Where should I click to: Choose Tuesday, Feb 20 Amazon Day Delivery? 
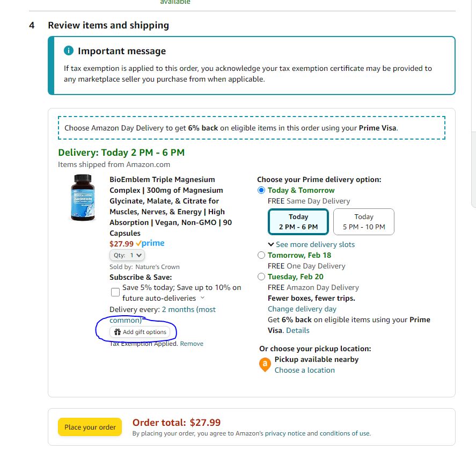click(x=261, y=276)
